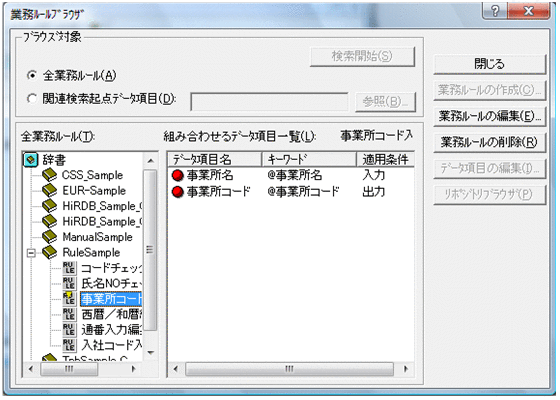Screen dimensions: 560x400
Task: Click the キーワード column header
Action: click(x=309, y=159)
